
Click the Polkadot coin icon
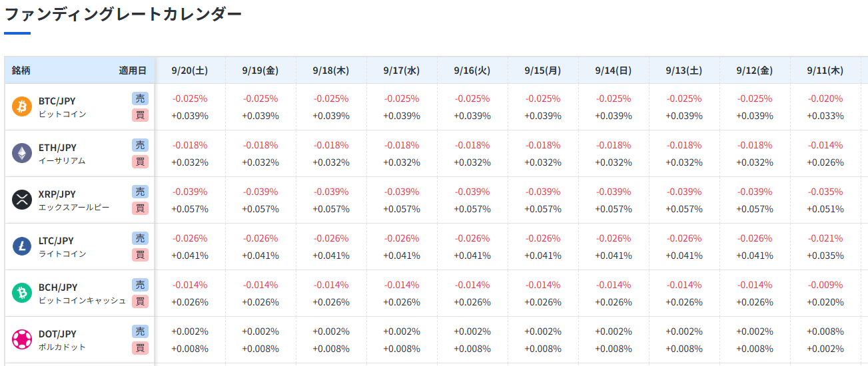[22, 339]
